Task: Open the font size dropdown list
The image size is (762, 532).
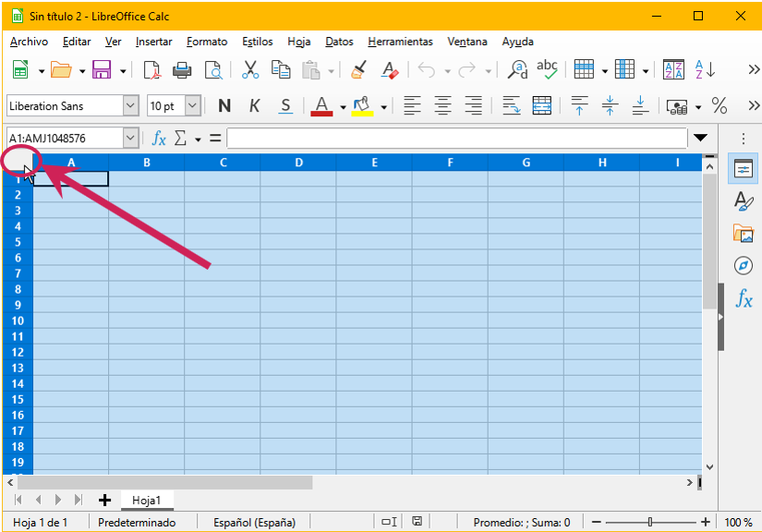Action: point(192,106)
